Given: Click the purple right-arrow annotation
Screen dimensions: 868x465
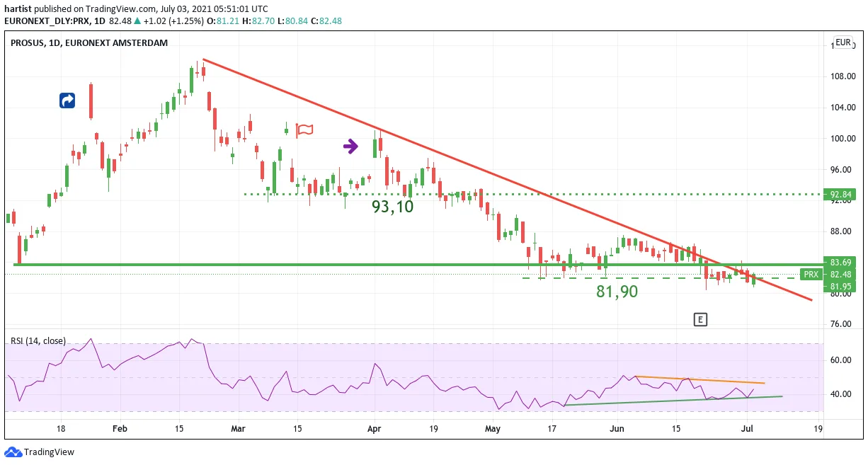Looking at the screenshot, I should (351, 147).
